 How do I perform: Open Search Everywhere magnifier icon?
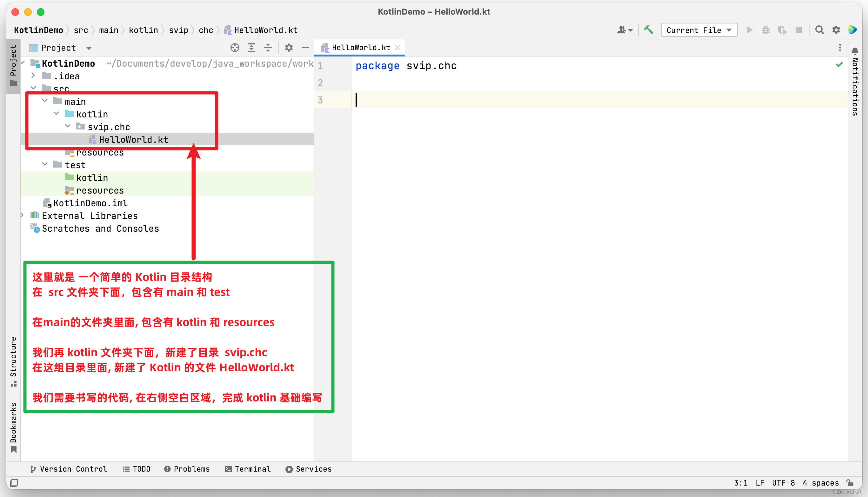[x=819, y=30]
